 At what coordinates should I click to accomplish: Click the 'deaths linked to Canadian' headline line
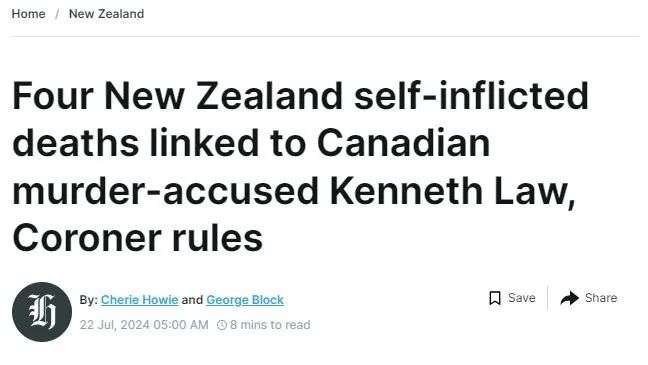[x=251, y=143]
